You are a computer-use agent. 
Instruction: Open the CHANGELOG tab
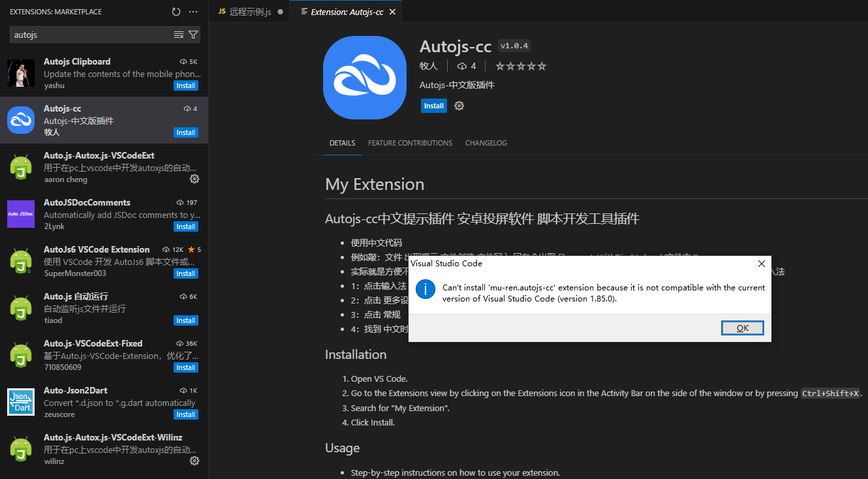click(486, 143)
